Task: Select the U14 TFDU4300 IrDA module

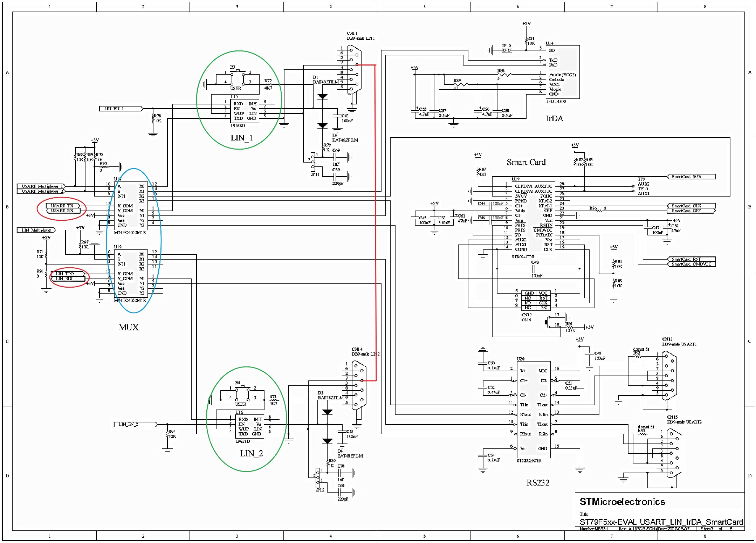Action: coord(562,72)
